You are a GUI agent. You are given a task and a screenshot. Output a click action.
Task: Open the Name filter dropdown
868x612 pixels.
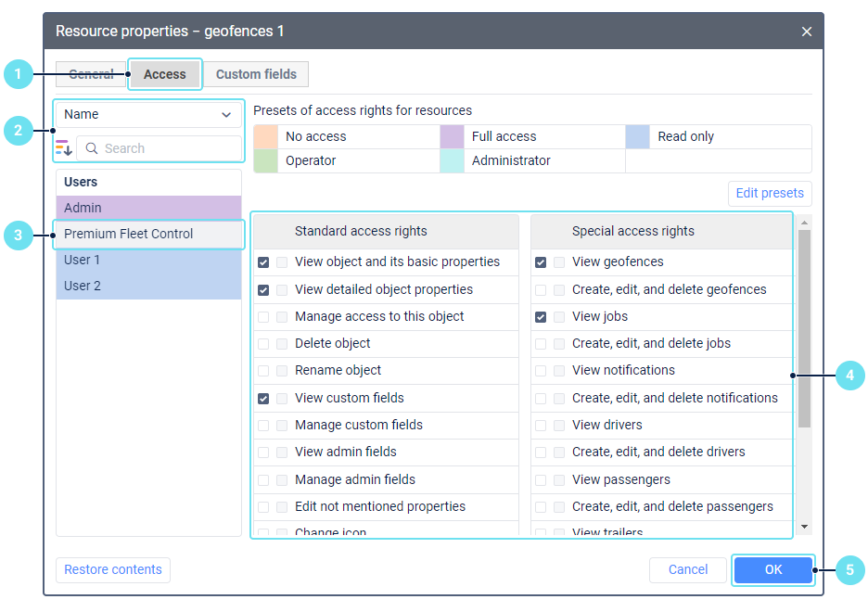click(x=148, y=114)
